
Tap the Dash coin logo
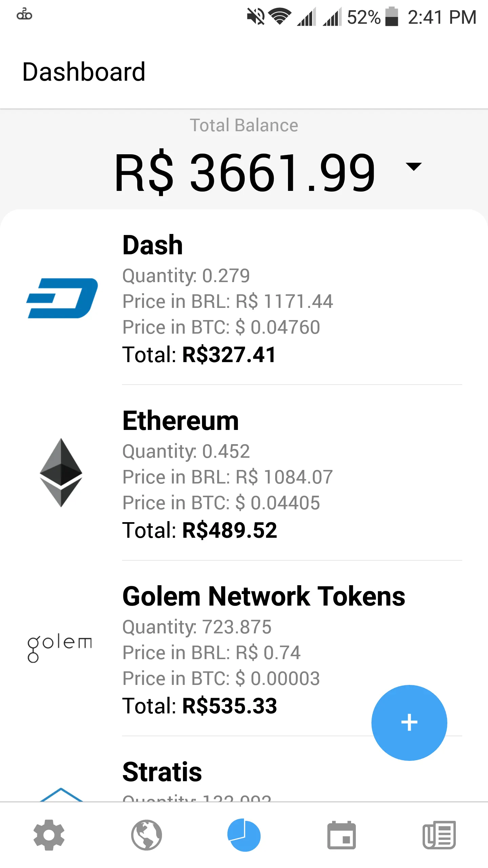(x=62, y=298)
